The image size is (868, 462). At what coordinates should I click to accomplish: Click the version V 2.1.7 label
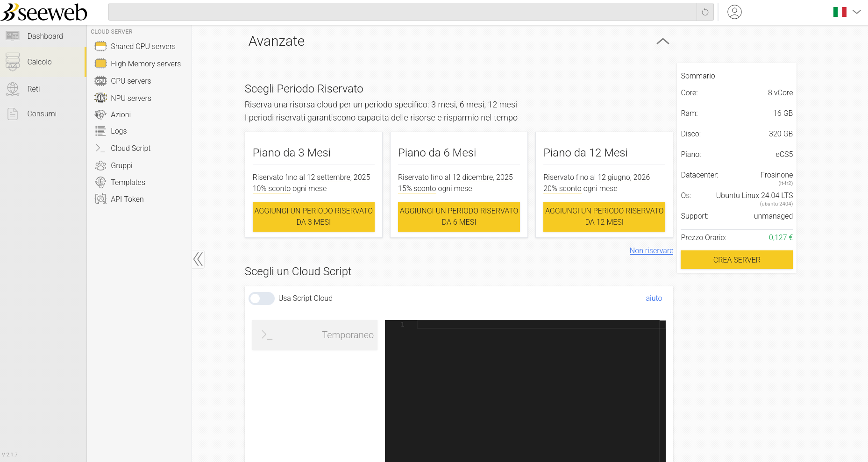pos(10,455)
